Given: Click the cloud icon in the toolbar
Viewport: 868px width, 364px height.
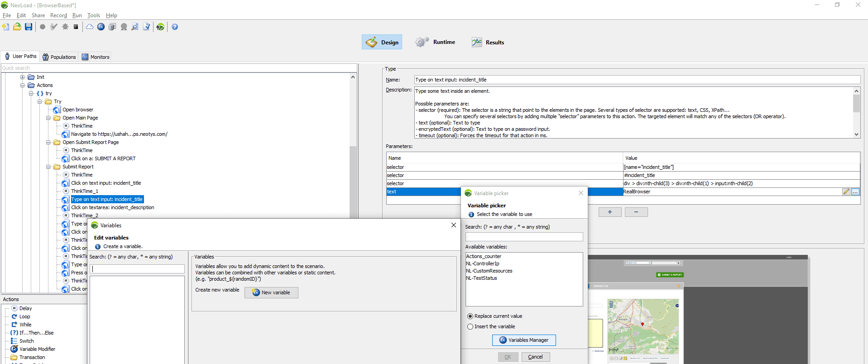Looking at the screenshot, I should pyautogui.click(x=90, y=27).
